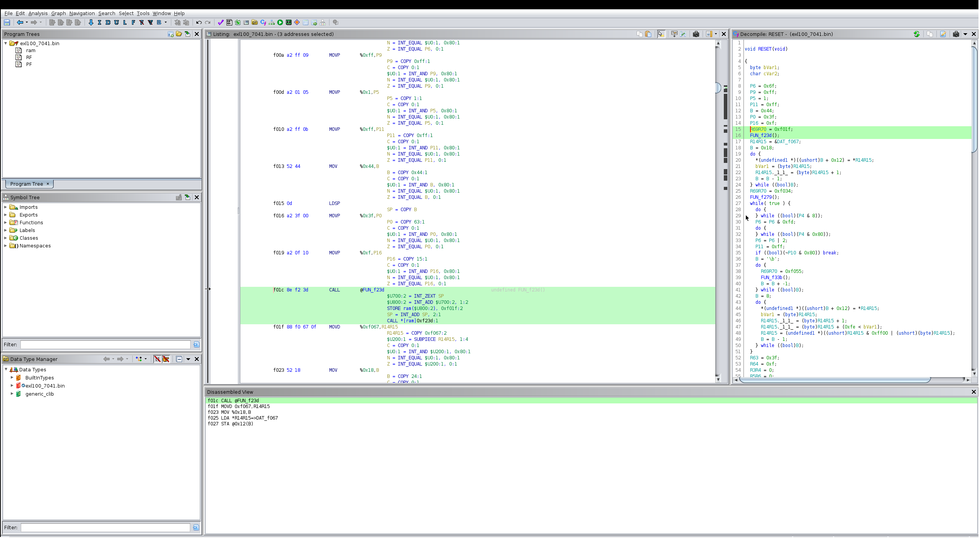This screenshot has width=980, height=547.
Task: Expand the Namespaces folder in Symbol Tree
Action: point(6,246)
